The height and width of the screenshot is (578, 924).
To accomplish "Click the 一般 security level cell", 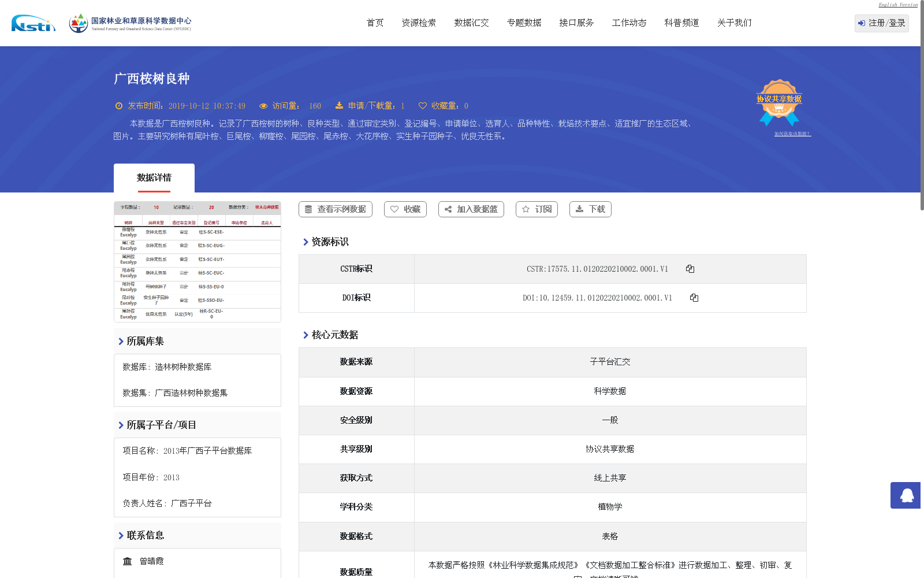I will tap(610, 420).
